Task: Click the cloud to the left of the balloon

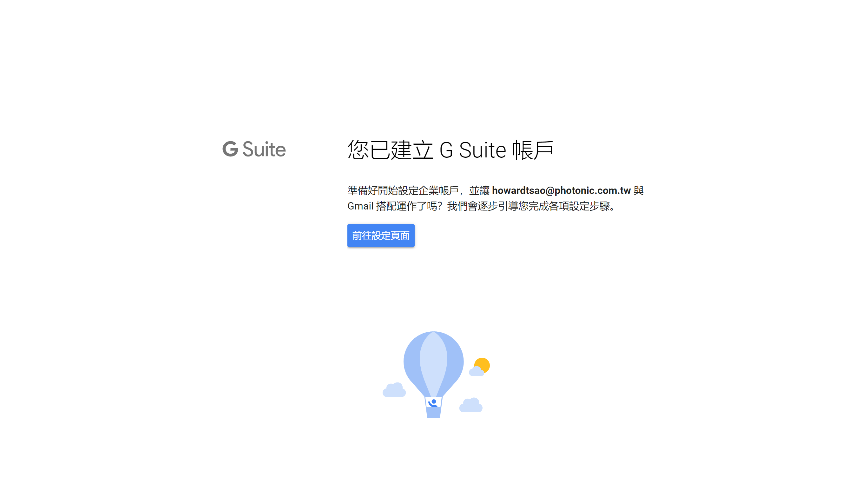Action: [x=394, y=390]
